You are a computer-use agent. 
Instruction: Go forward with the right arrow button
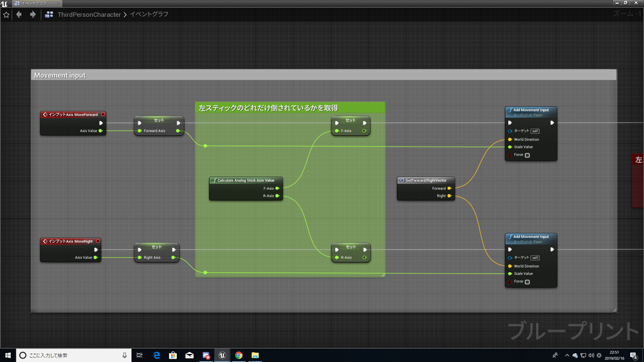click(33, 14)
